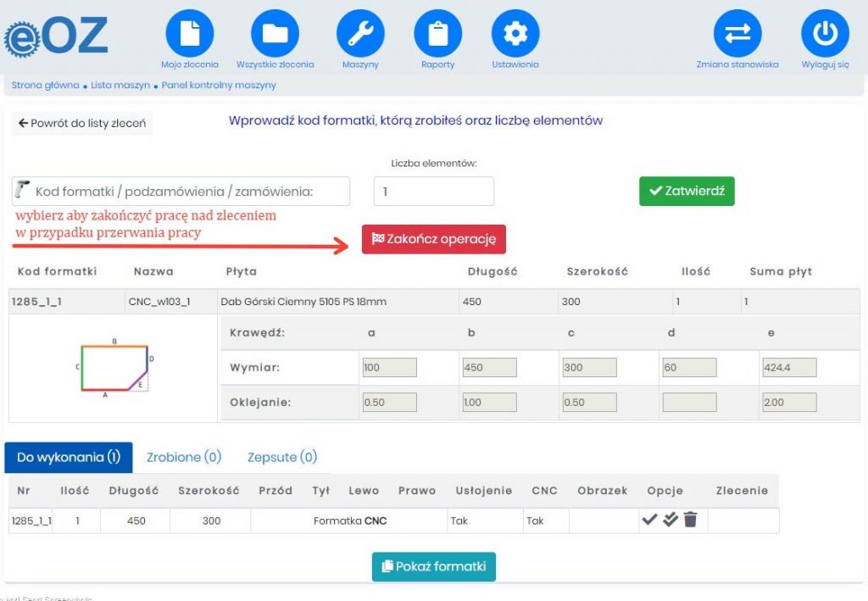This screenshot has height=601, width=868.
Task: Open Ustawienia gear icon
Action: tap(515, 34)
